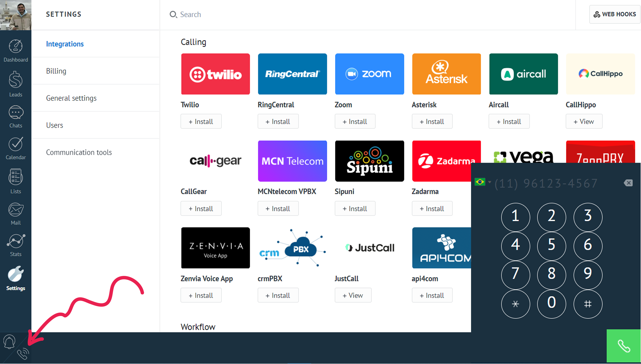Open the Users settings tab

[x=54, y=125]
